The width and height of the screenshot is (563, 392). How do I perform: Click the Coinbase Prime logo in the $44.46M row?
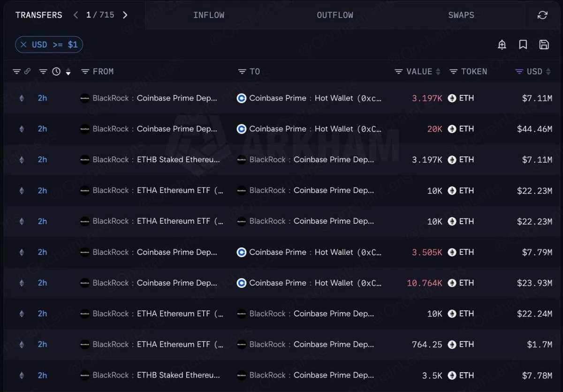pos(242,129)
